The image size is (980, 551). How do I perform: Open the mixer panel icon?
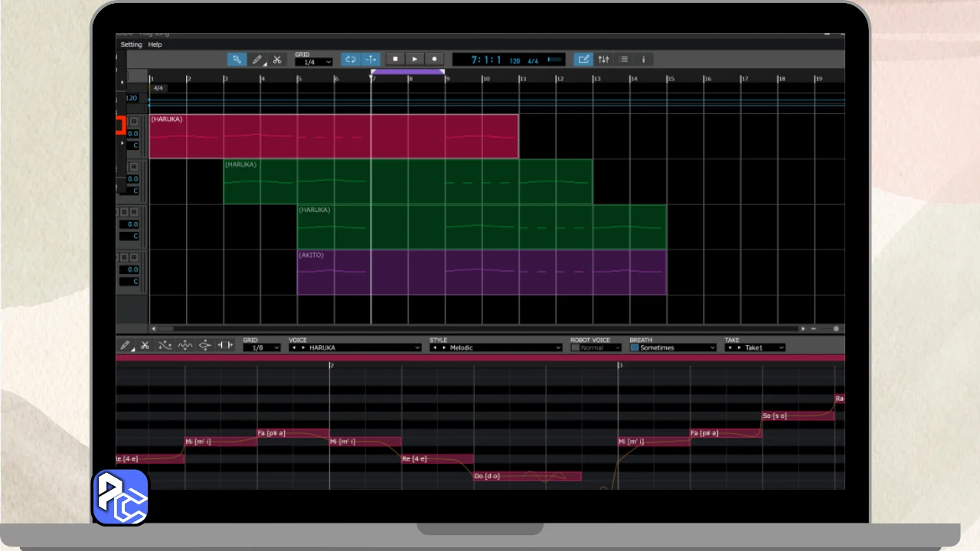(x=604, y=60)
